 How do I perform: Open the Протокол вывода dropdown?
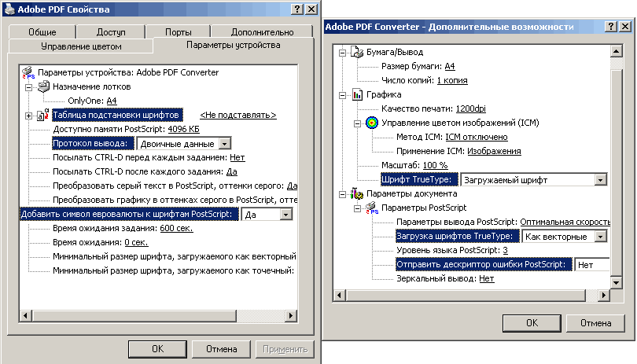click(x=225, y=144)
